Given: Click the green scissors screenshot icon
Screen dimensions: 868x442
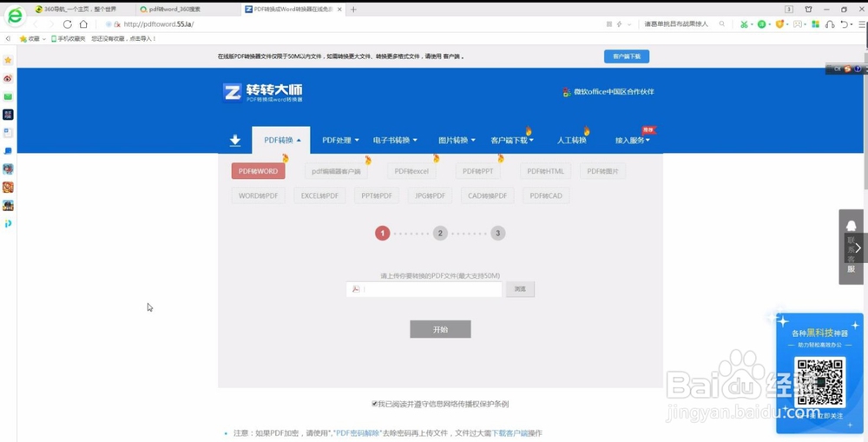Looking at the screenshot, I should pos(744,24).
